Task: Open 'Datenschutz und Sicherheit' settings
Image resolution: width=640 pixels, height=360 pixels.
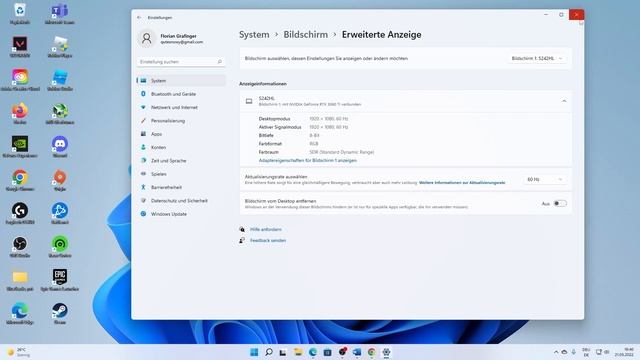Action: click(181, 200)
